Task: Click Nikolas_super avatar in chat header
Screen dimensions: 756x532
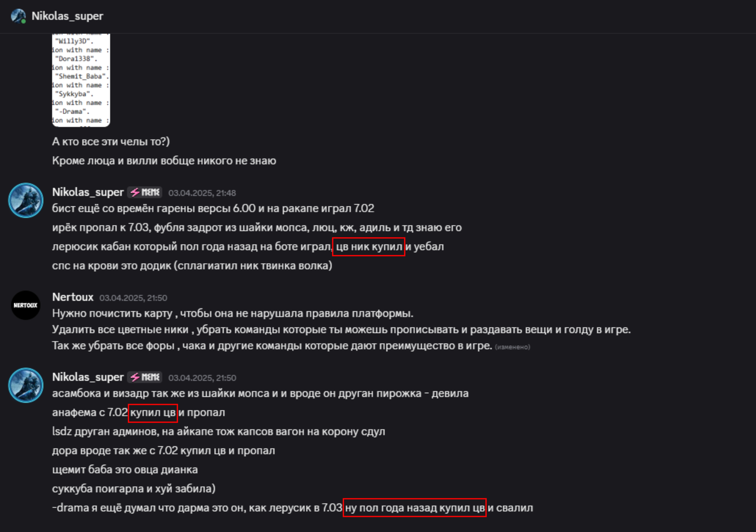Action: point(18,16)
